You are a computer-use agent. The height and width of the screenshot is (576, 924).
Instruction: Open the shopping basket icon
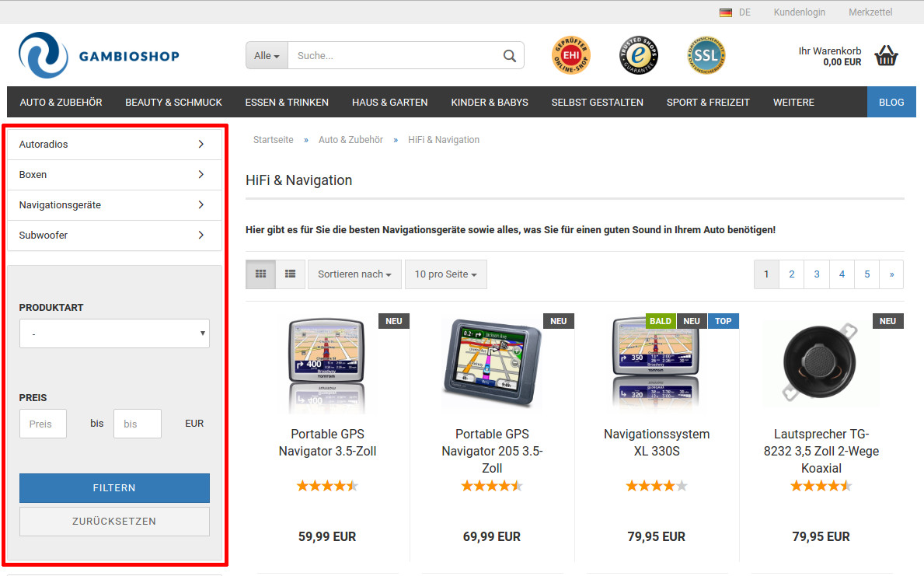tap(886, 56)
